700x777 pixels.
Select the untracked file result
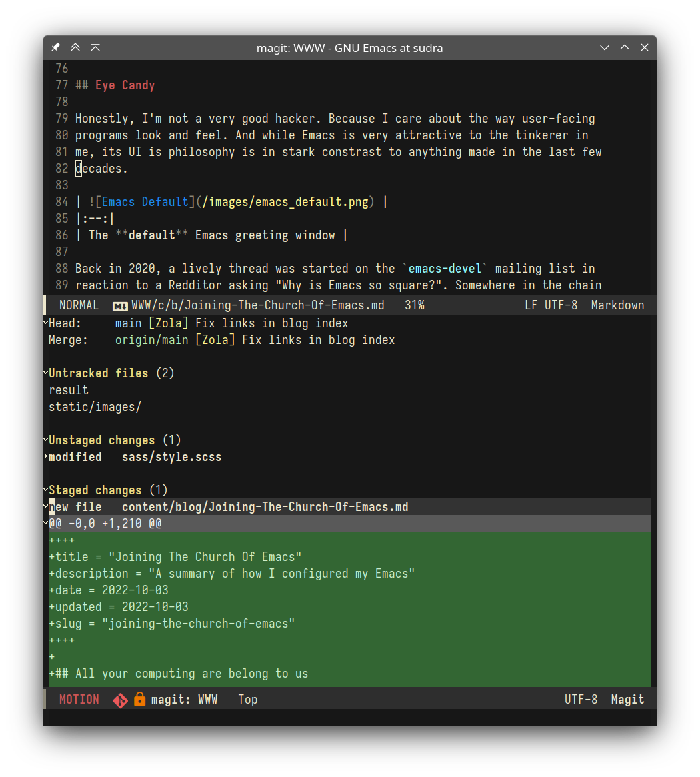[x=69, y=390]
